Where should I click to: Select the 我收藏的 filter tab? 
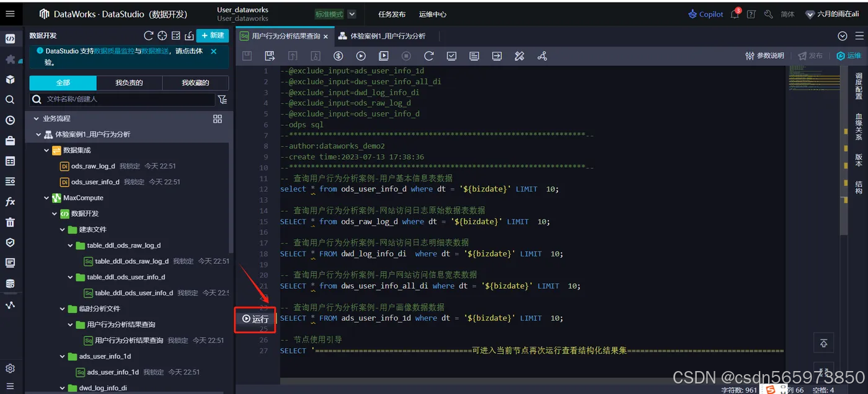[195, 82]
